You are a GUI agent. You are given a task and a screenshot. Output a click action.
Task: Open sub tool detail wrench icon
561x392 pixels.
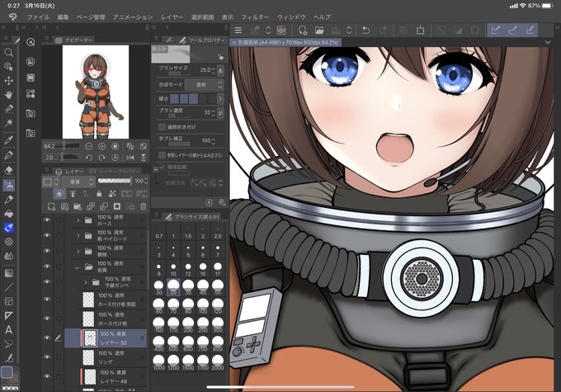click(x=222, y=203)
